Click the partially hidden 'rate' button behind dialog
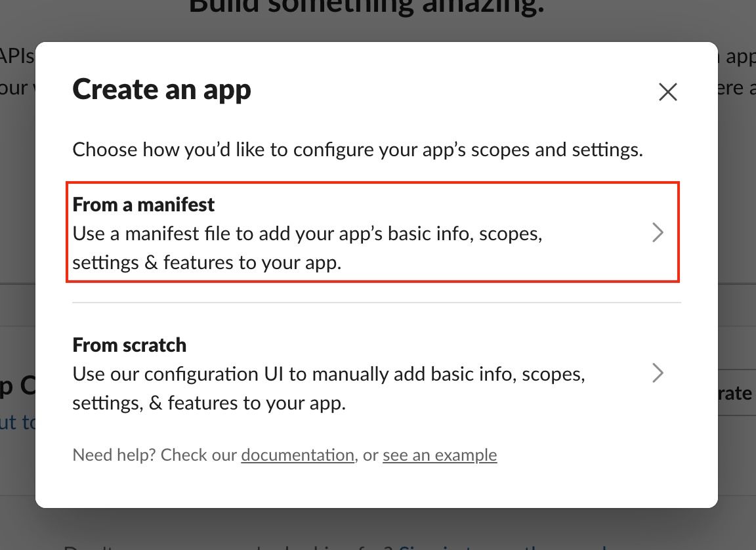 point(736,393)
